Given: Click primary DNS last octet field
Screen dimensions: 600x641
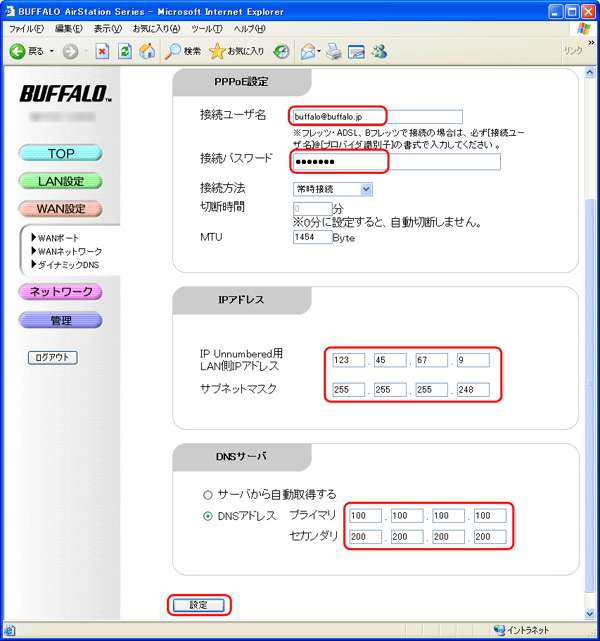Looking at the screenshot, I should [490, 516].
